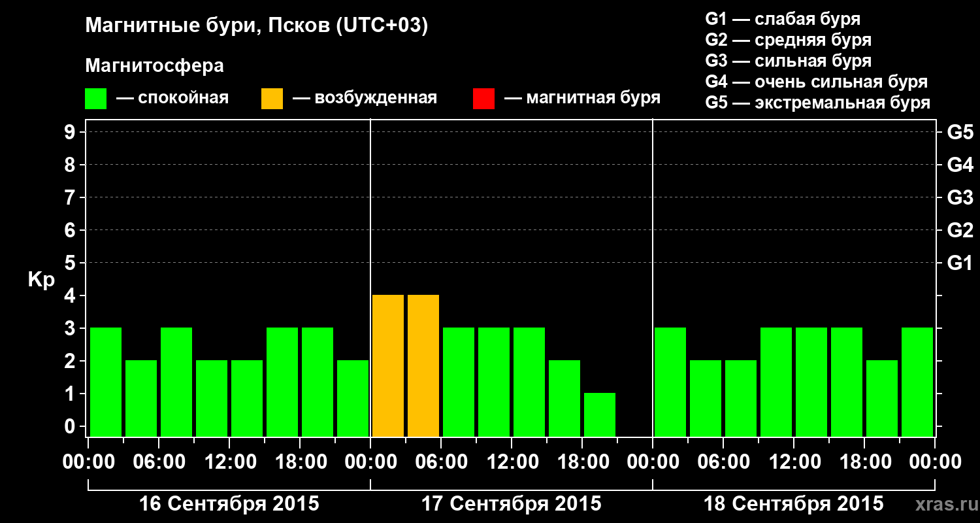980x523 pixels.
Task: Click the 'G4 — очень сильная буря' legend line
Action: coord(816,82)
